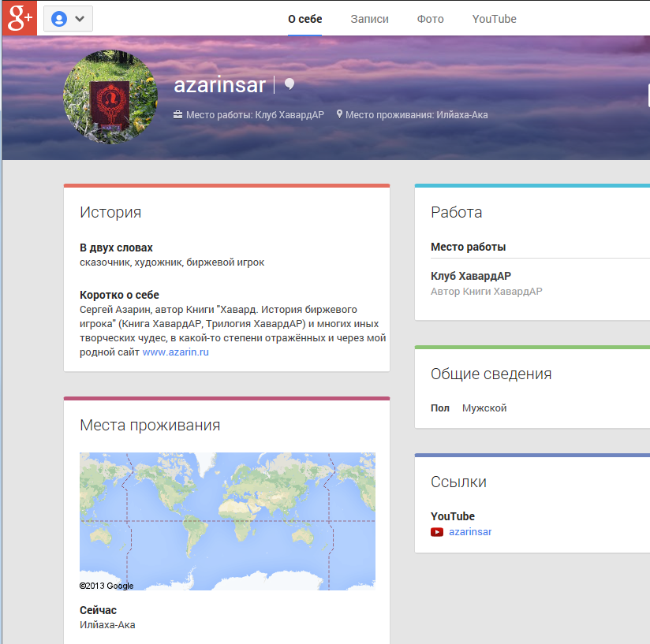Click the Google+ logo icon
650x644 pixels.
20,18
